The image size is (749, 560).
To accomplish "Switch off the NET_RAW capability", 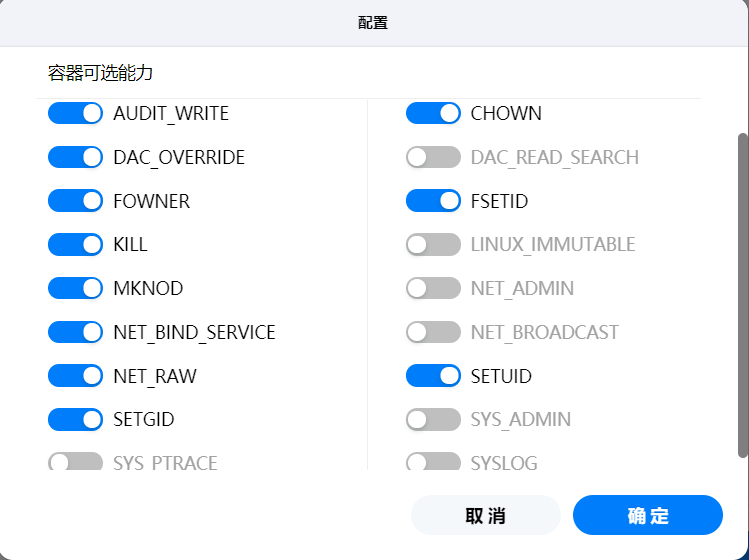I will (x=75, y=376).
